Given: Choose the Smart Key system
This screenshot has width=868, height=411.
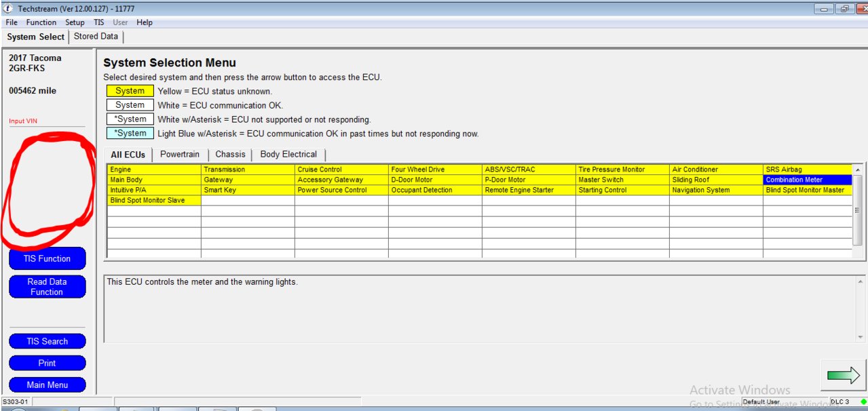Looking at the screenshot, I should tap(248, 190).
